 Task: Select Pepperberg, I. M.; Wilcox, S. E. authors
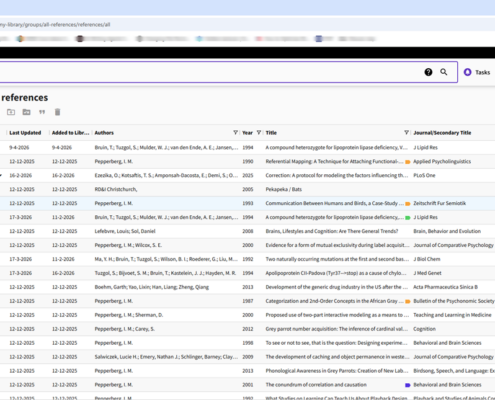pyautogui.click(x=128, y=245)
